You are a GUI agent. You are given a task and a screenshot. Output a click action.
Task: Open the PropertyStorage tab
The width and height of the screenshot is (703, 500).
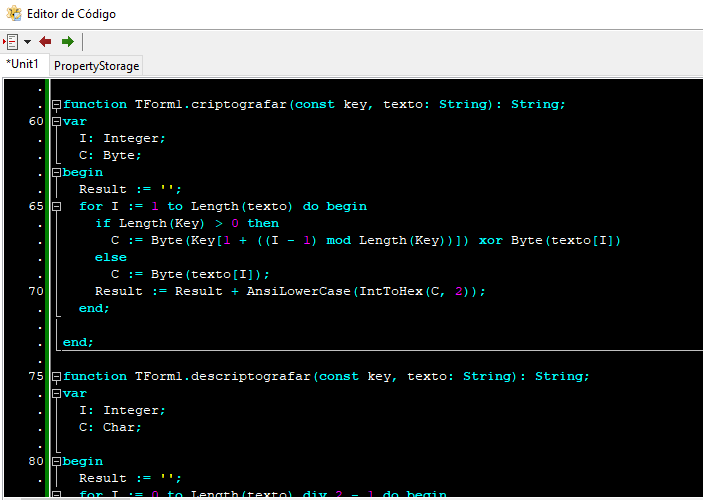click(96, 66)
